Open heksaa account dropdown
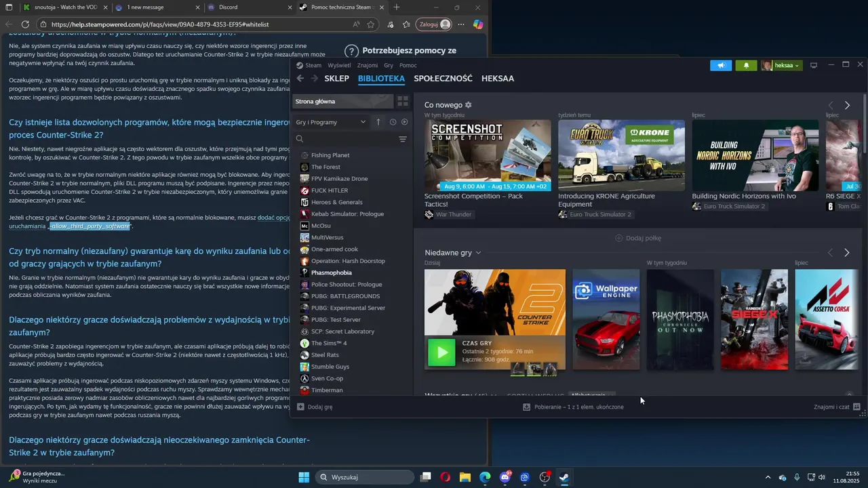 781,66
